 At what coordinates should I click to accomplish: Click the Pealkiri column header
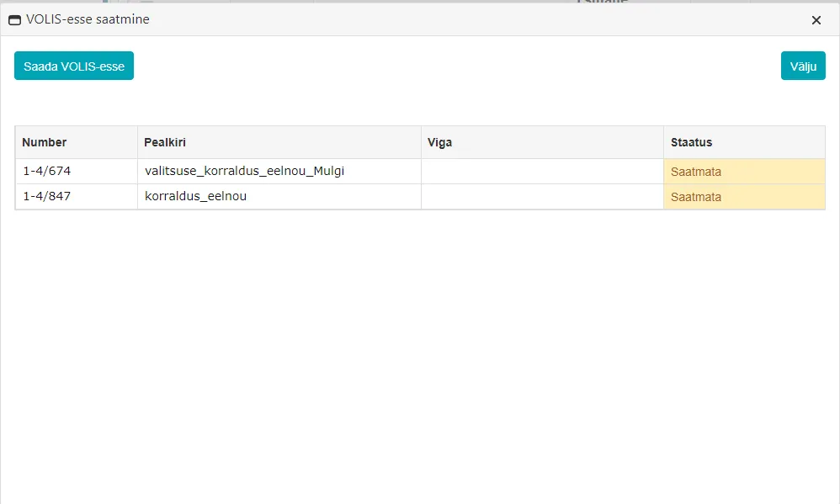pos(279,142)
